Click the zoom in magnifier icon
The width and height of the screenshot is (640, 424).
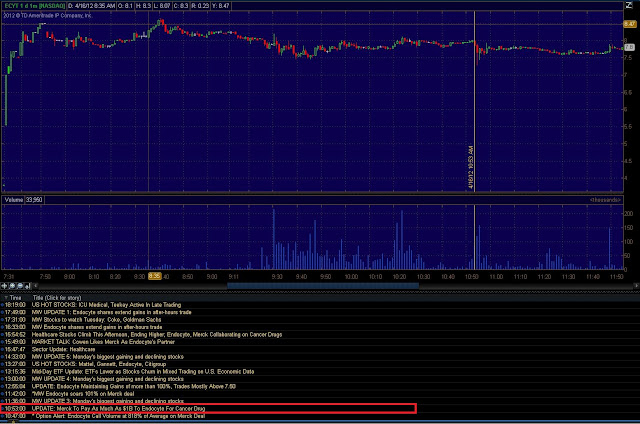pos(12,286)
